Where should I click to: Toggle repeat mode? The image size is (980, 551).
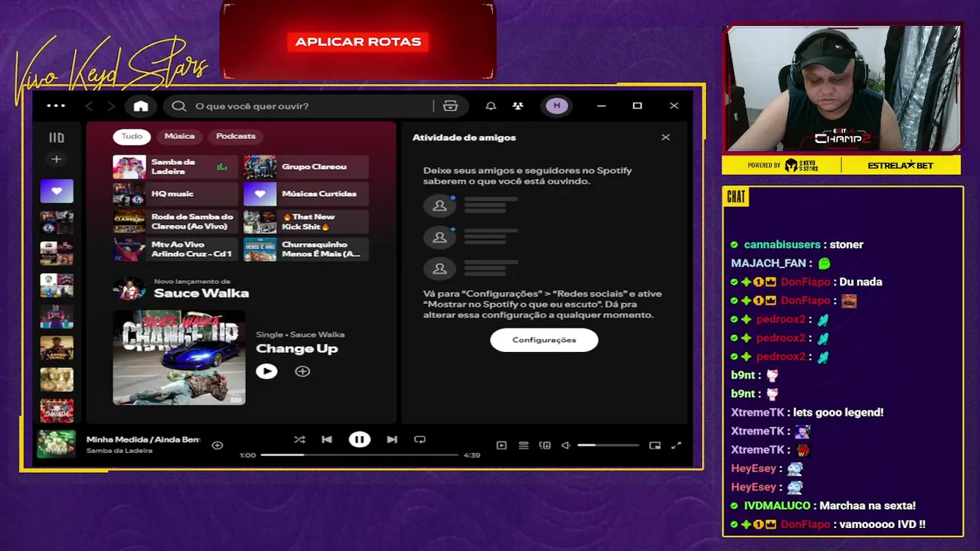(x=420, y=439)
